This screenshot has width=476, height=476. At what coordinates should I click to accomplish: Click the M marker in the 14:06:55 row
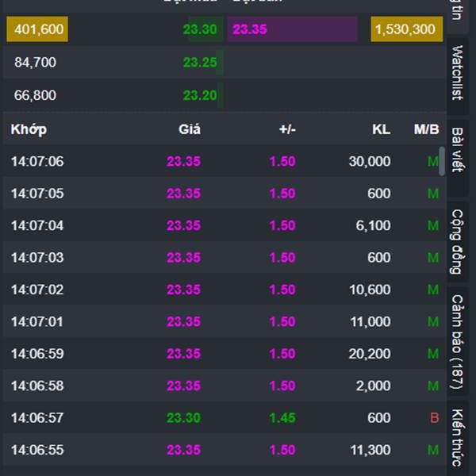[433, 450]
